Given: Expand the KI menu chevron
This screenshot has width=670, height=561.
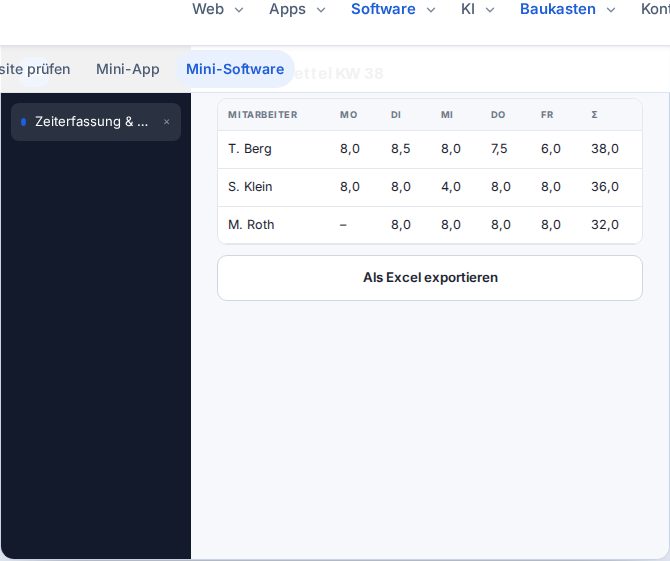Looking at the screenshot, I should pos(490,10).
